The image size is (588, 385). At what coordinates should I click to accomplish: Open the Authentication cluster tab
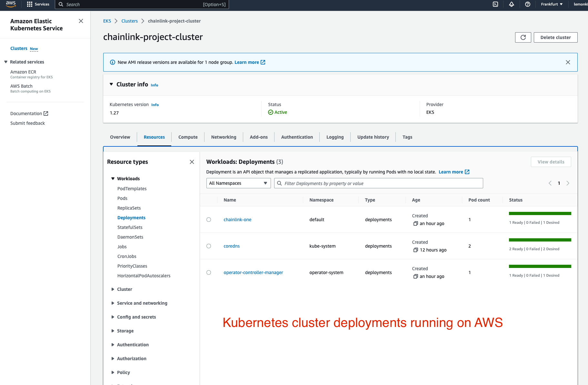click(297, 137)
